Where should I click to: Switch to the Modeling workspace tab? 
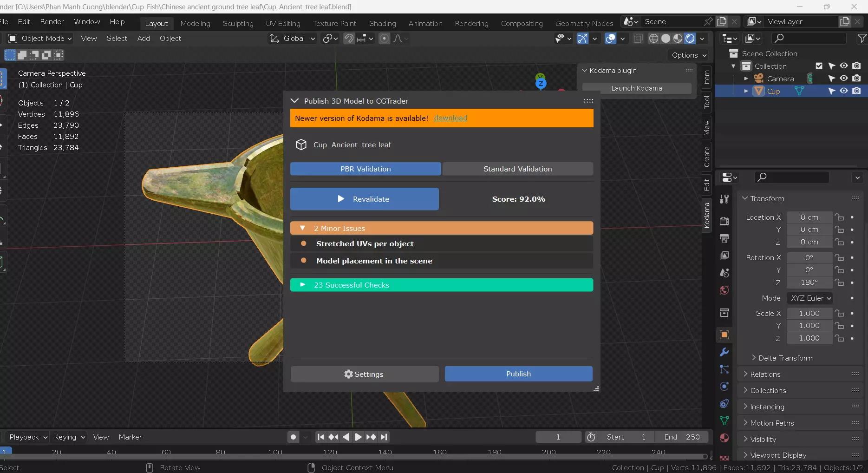tap(195, 23)
